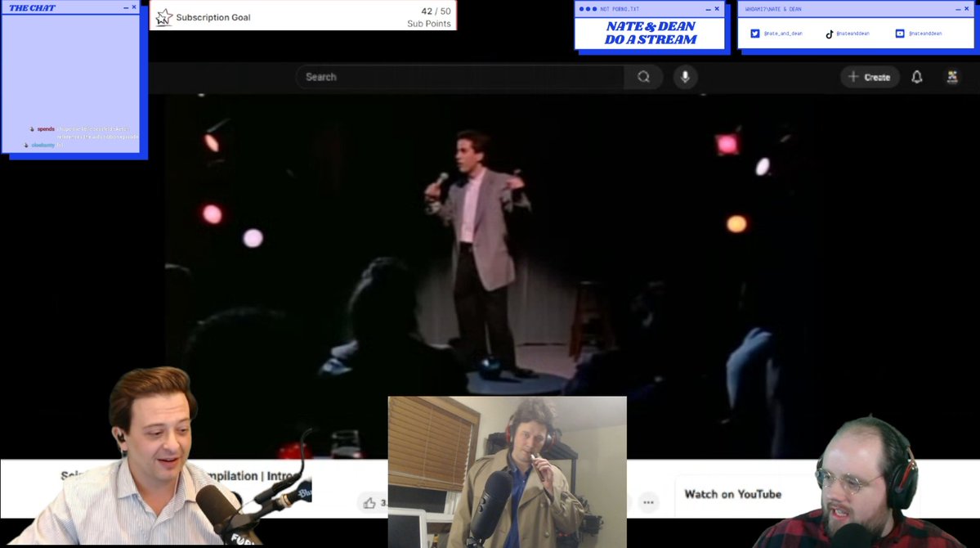Open the notifications bell
The height and width of the screenshot is (548, 980).
[x=916, y=77]
